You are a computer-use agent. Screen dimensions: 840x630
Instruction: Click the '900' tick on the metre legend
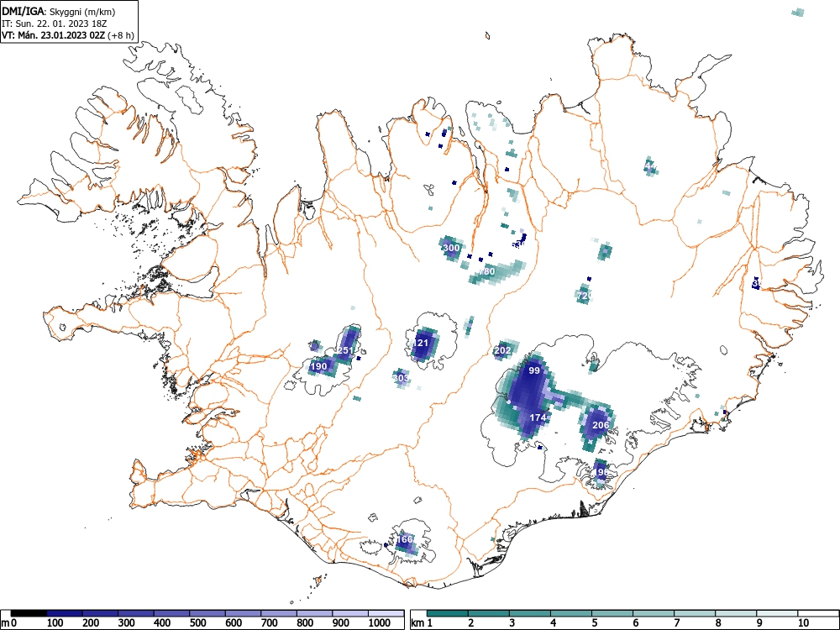pyautogui.click(x=341, y=623)
